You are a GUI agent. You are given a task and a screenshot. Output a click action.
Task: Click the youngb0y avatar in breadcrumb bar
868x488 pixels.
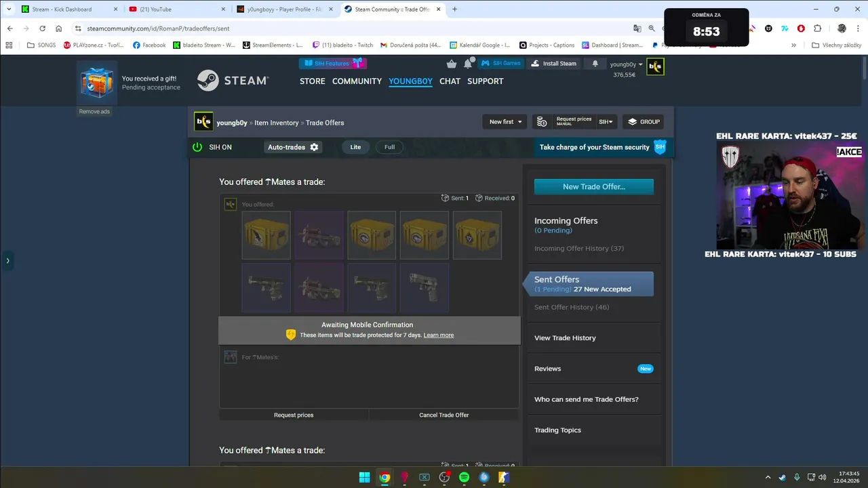click(203, 122)
